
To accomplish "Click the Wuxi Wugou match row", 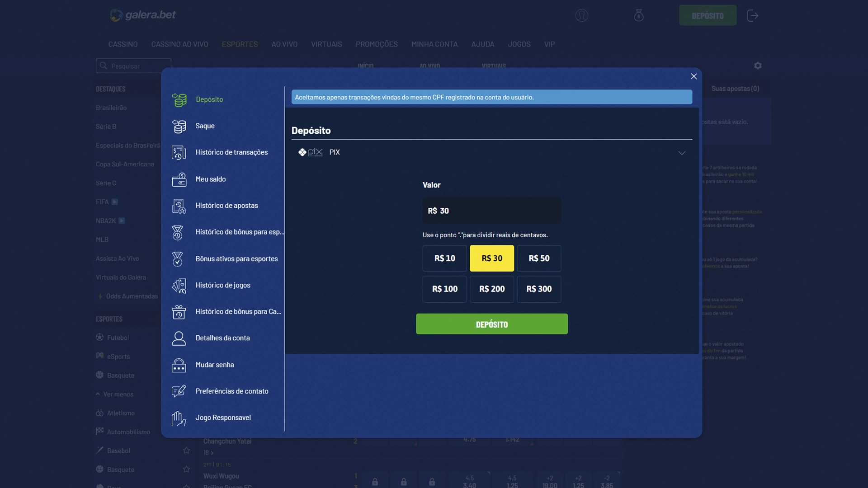I will [x=221, y=476].
